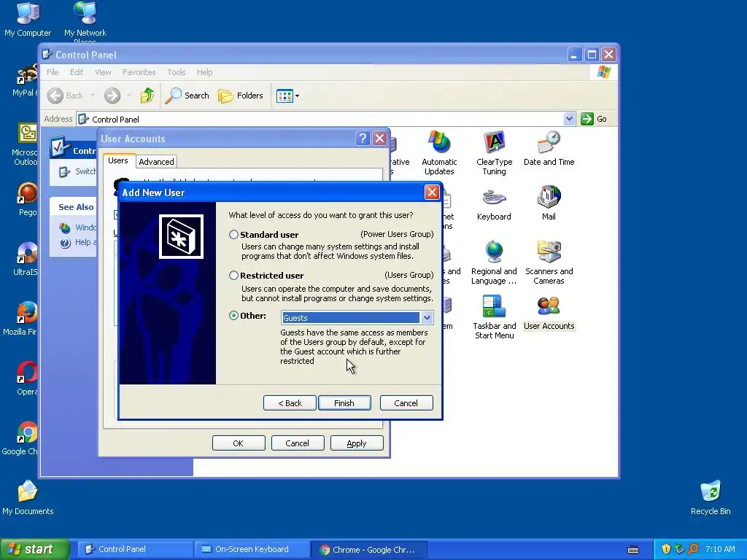The height and width of the screenshot is (560, 747).
Task: Open the Views toolbar dropdown
Action: point(287,96)
